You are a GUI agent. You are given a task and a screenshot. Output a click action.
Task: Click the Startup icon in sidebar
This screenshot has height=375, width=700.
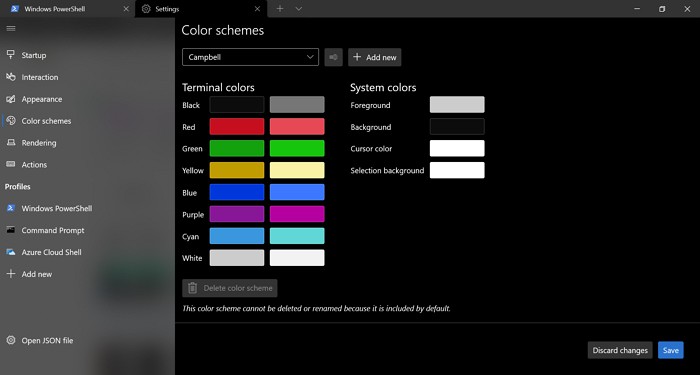click(11, 55)
